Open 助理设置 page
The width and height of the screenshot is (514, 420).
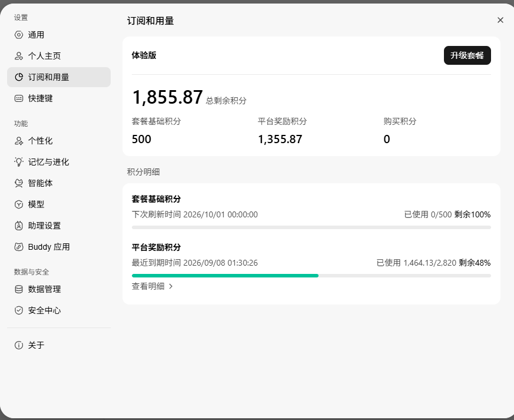click(59, 226)
